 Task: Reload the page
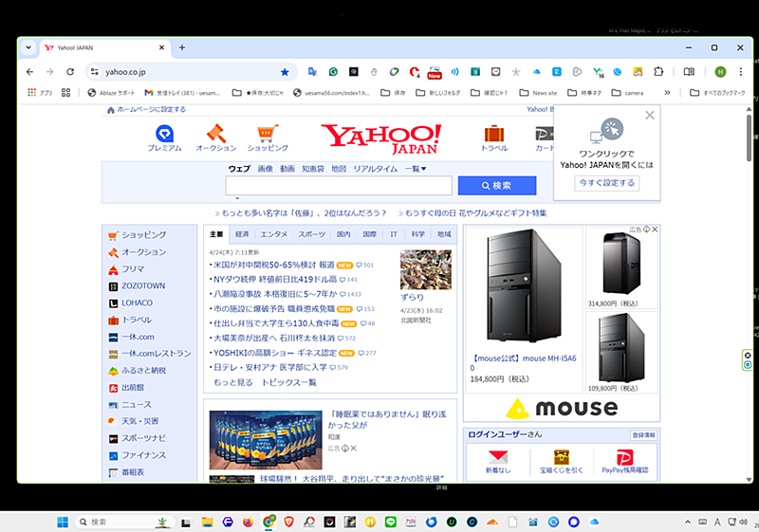[x=70, y=71]
